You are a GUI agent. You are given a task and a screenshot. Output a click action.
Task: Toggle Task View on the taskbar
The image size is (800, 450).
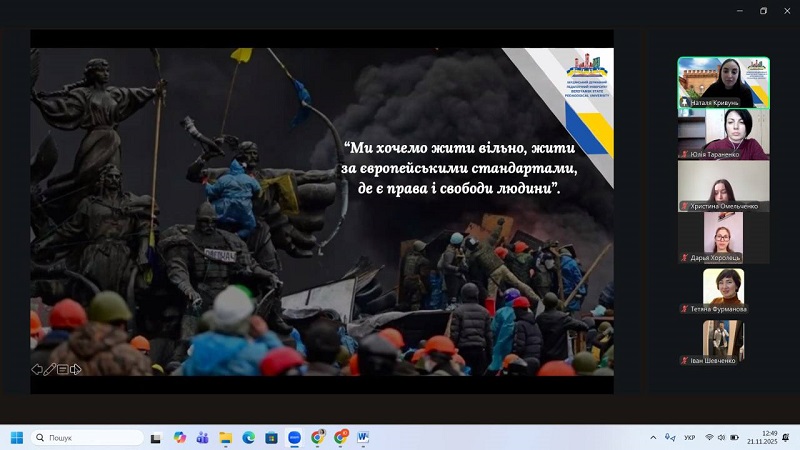click(x=156, y=437)
